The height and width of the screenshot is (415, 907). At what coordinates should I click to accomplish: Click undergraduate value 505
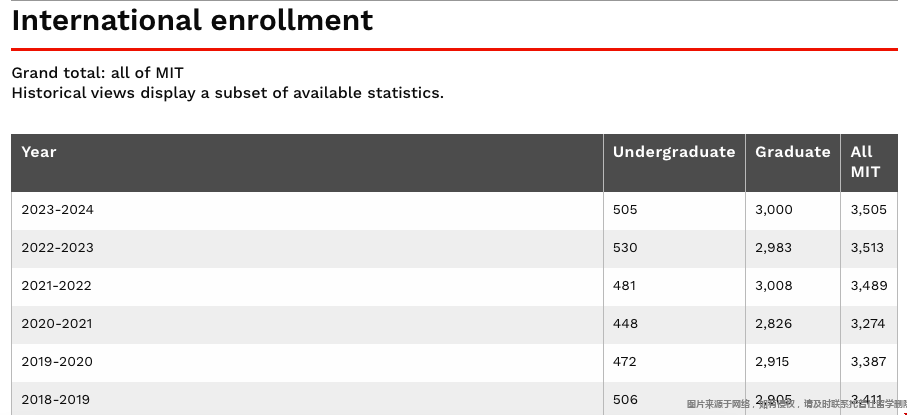(625, 210)
